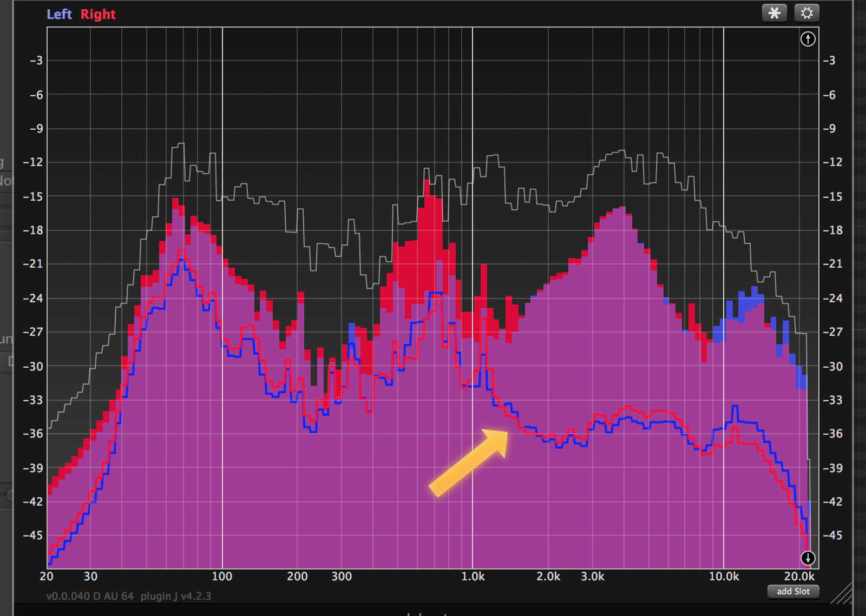Click the version text v0.0.040 D AU 64
Screen dimensions: 866x616
tap(90, 596)
